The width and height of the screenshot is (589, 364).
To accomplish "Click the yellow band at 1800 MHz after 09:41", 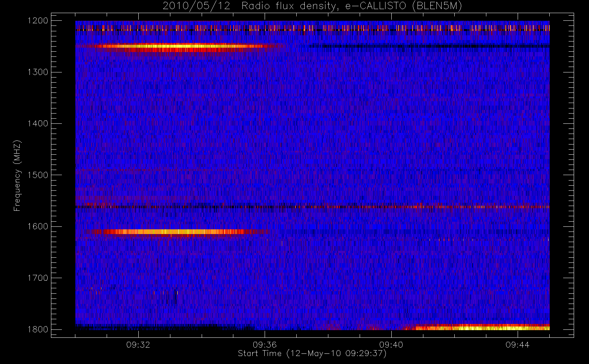I will coord(477,328).
